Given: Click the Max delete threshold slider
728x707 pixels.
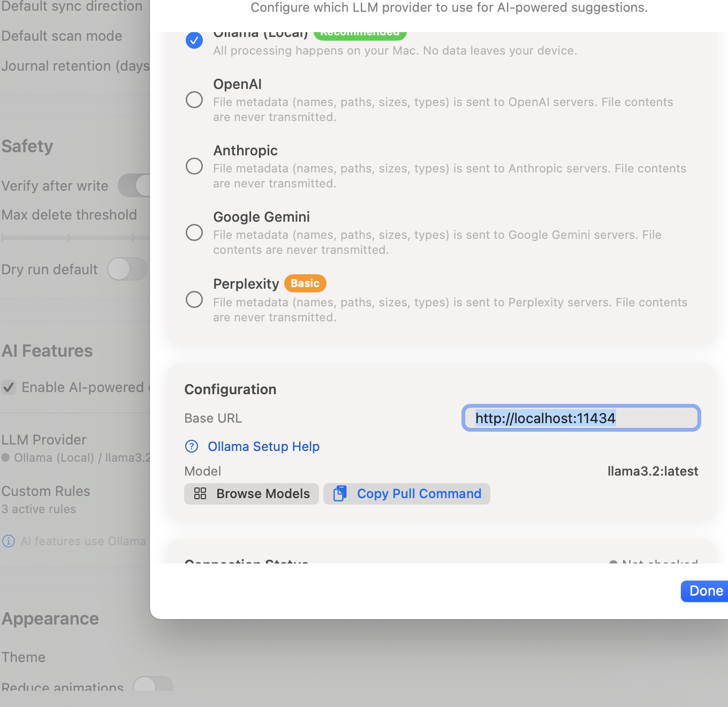Looking at the screenshot, I should [75, 238].
